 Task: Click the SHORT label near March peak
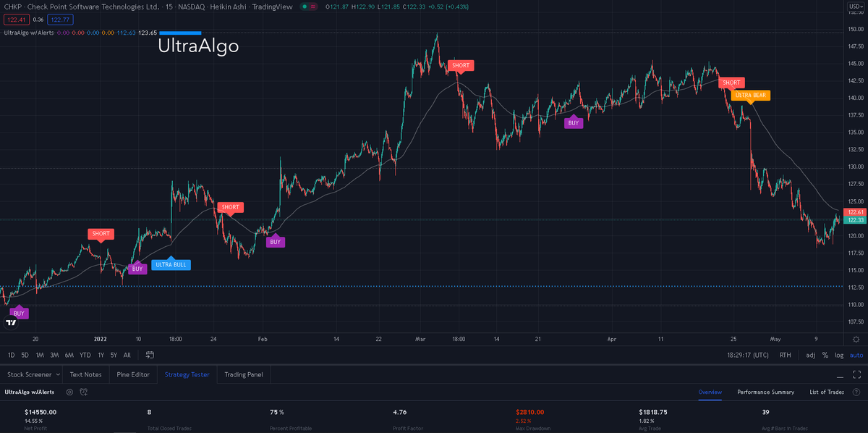point(460,65)
